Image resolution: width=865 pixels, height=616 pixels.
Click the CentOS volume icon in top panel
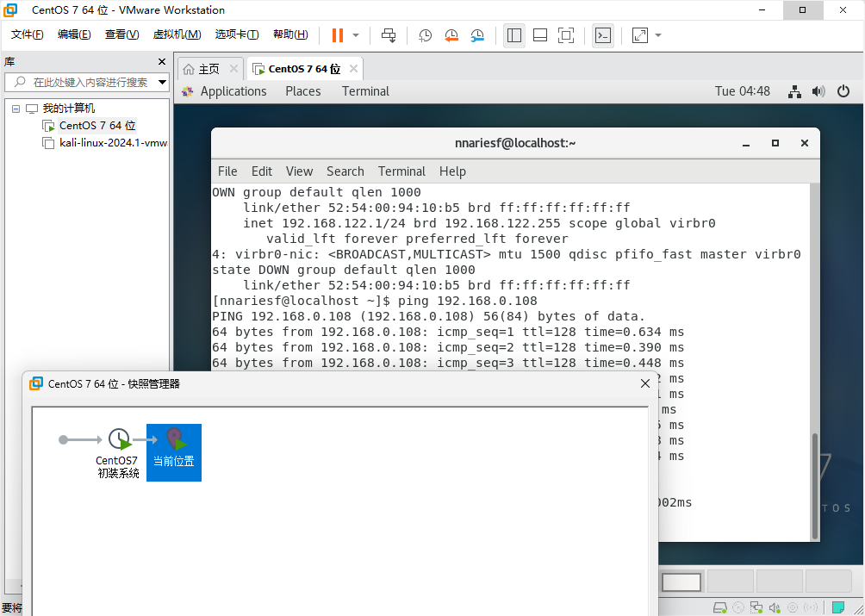click(818, 91)
